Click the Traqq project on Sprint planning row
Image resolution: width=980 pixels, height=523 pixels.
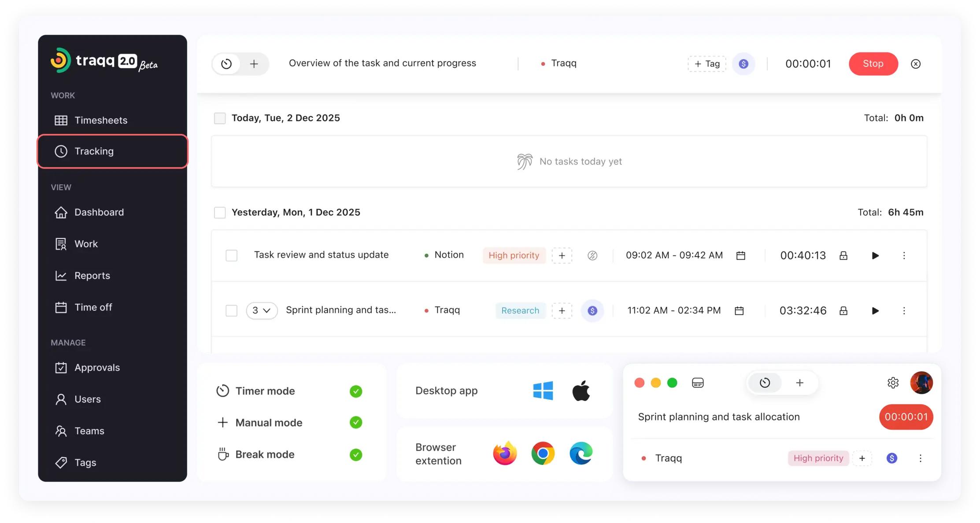(x=442, y=310)
